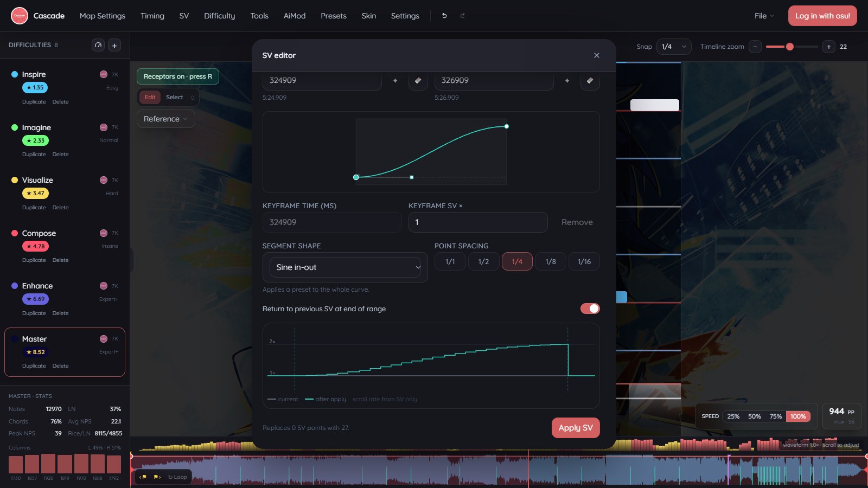Open the AiMod menu

[x=295, y=16]
